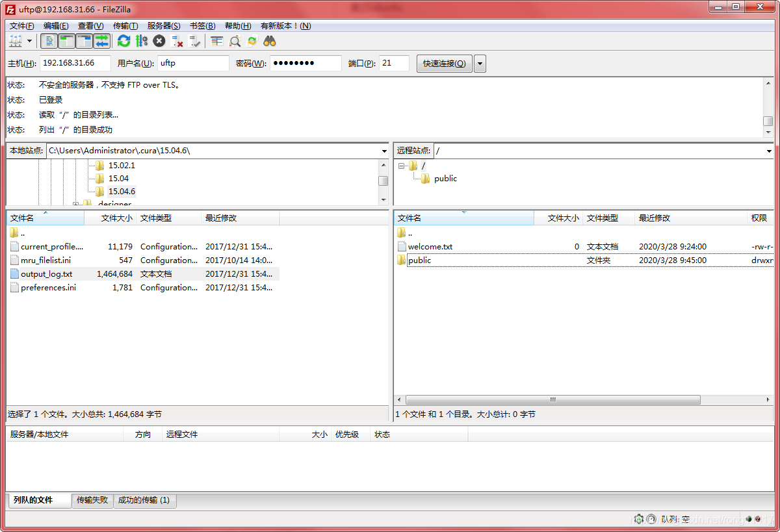Image resolution: width=780 pixels, height=532 pixels.
Task: Open the Site Manager
Action: click(x=14, y=40)
